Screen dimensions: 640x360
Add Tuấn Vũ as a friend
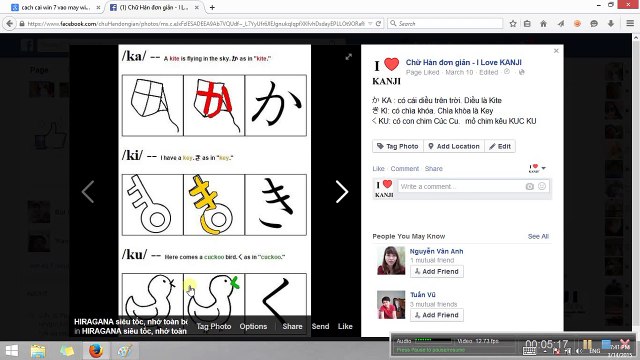pos(437,315)
